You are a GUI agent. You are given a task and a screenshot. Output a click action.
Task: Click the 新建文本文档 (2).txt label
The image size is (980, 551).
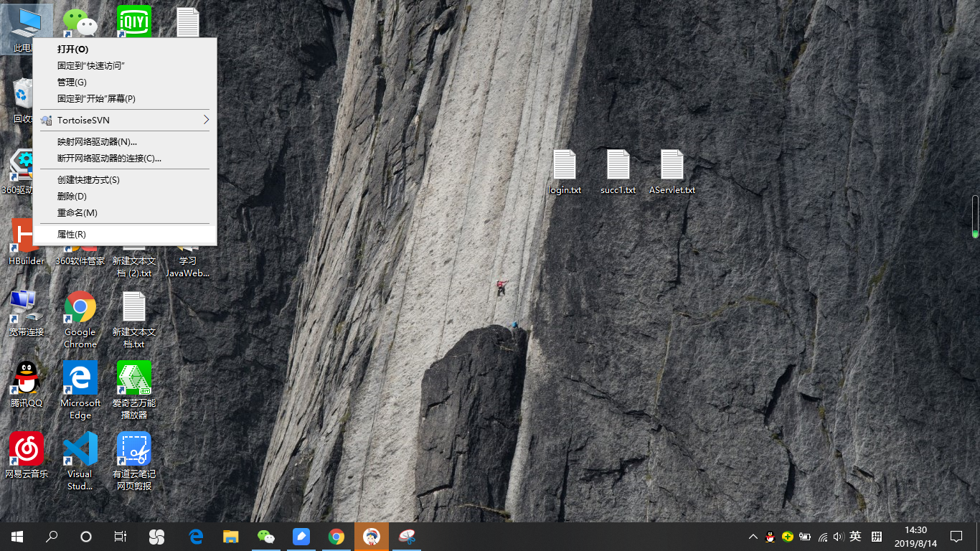point(134,267)
